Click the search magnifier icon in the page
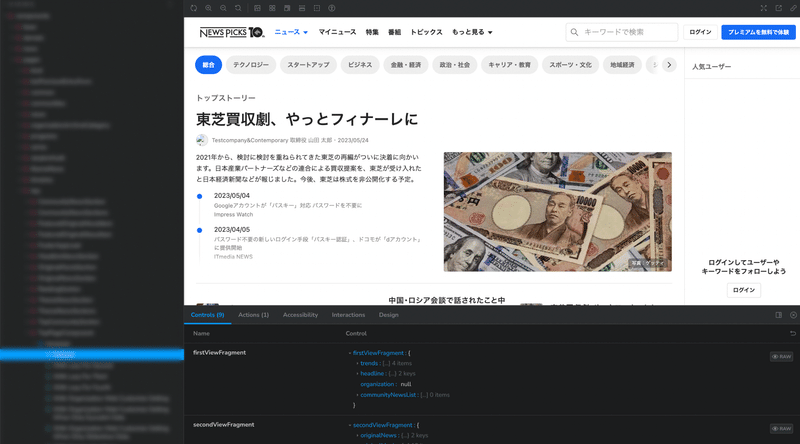This screenshot has height=444, width=800. coord(574,32)
